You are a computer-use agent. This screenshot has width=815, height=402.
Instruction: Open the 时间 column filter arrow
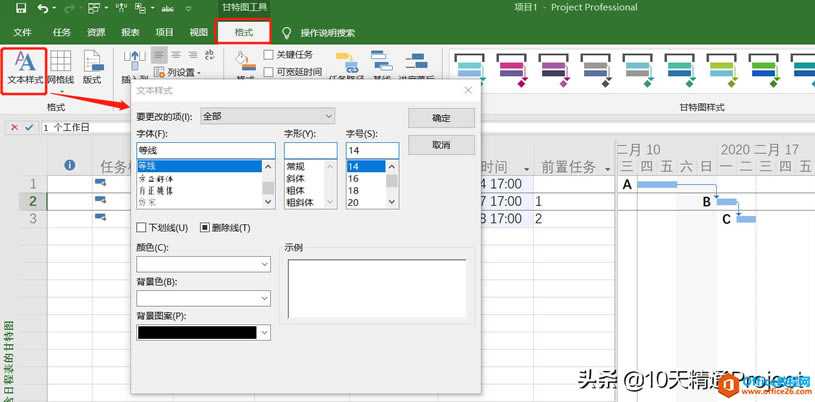click(527, 168)
